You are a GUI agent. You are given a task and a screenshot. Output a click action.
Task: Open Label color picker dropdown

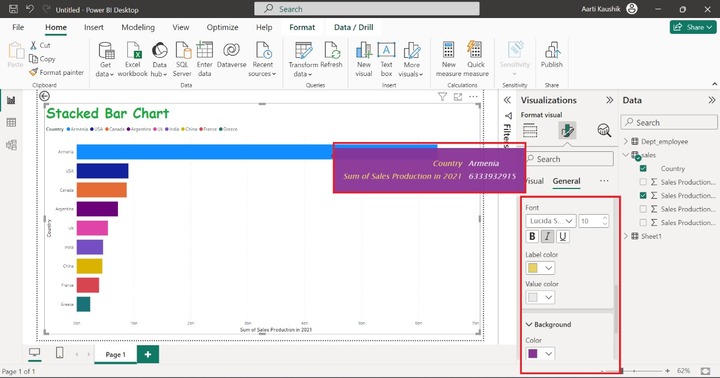tap(540, 268)
